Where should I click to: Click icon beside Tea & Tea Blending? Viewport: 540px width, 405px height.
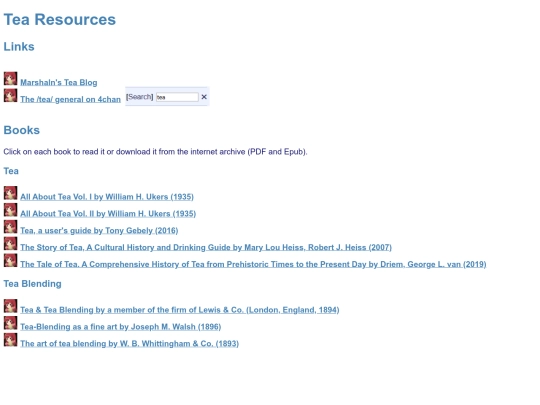[x=10, y=306]
